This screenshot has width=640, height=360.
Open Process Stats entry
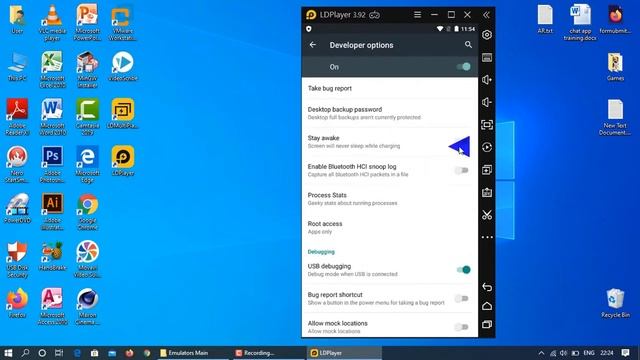[x=390, y=199]
